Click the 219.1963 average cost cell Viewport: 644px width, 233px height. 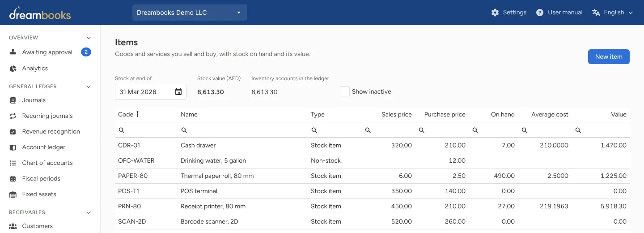(554, 206)
